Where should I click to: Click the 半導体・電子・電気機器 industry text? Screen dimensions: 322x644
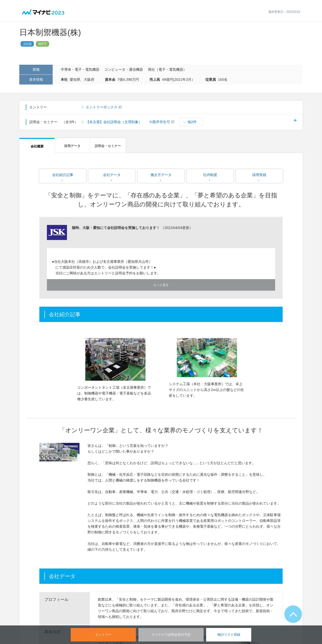coord(80,69)
